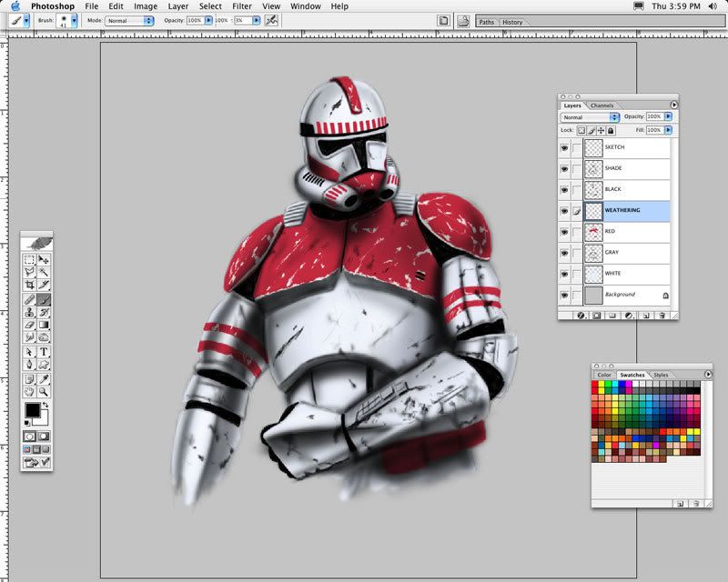This screenshot has width=728, height=582.
Task: Open the Filter menu
Action: tap(242, 6)
